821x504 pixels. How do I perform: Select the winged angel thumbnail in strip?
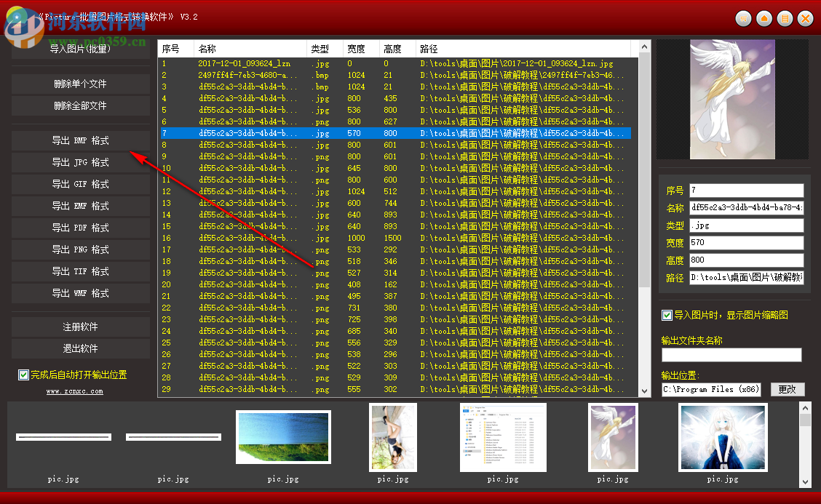(x=613, y=438)
